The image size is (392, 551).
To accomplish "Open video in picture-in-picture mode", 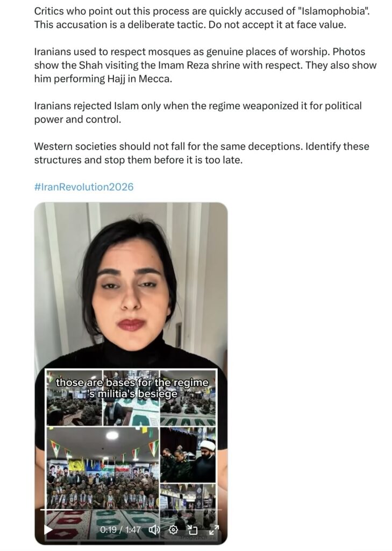I will click(x=193, y=529).
